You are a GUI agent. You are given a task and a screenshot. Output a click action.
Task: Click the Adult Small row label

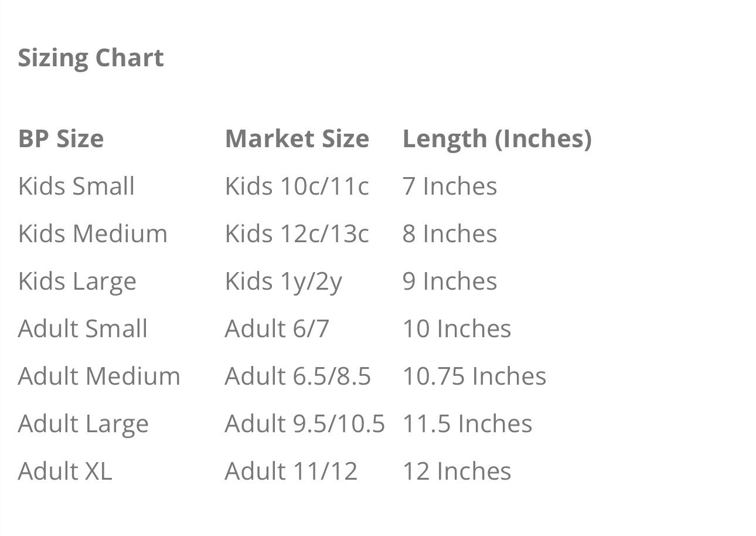83,328
